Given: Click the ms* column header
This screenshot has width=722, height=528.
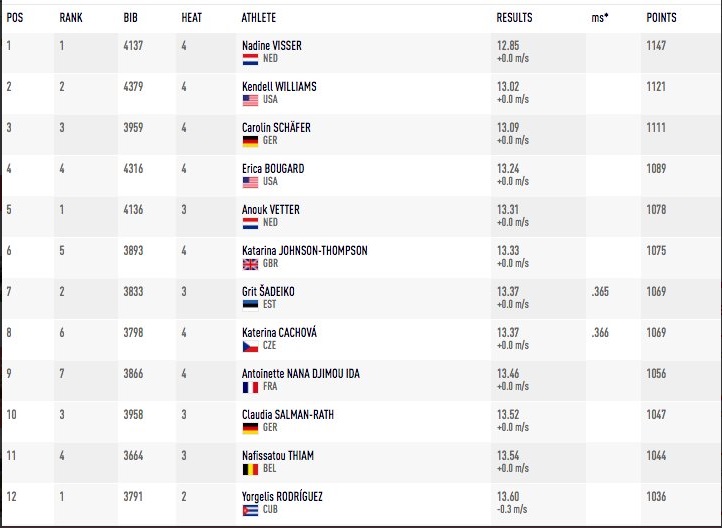Looking at the screenshot, I should [x=600, y=18].
